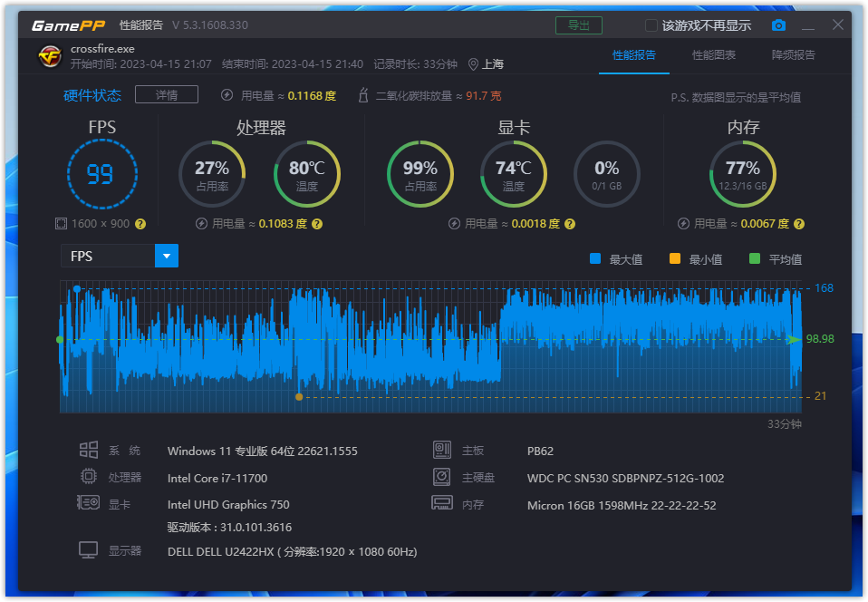Click the CPU 80℃ temperature gauge

coord(306,174)
